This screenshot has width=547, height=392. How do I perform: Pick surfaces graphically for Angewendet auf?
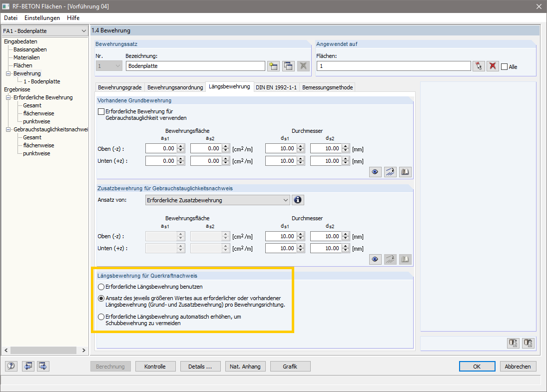(479, 65)
